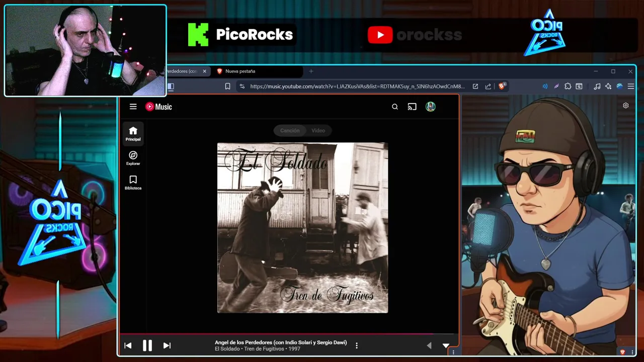
Task: Open the YouTube Music hamburger menu
Action: [133, 107]
